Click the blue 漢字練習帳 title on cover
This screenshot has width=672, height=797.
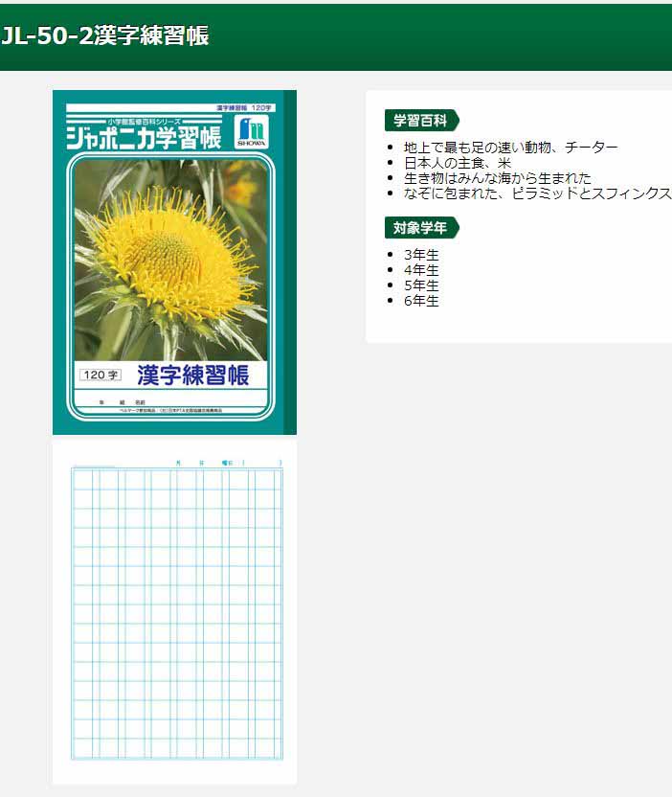click(x=192, y=376)
